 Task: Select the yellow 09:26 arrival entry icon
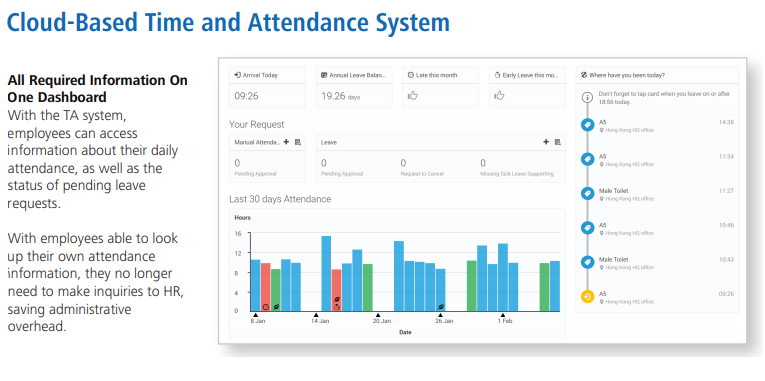coord(587,297)
